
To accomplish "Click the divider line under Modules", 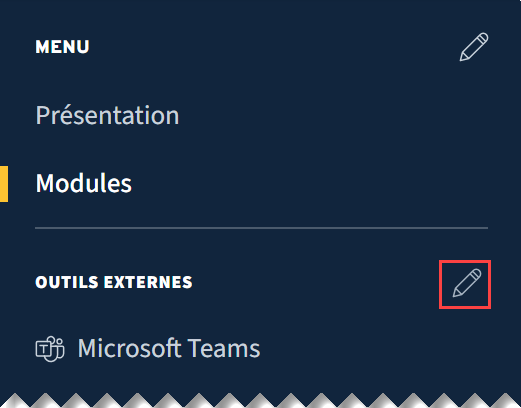I will tap(262, 228).
